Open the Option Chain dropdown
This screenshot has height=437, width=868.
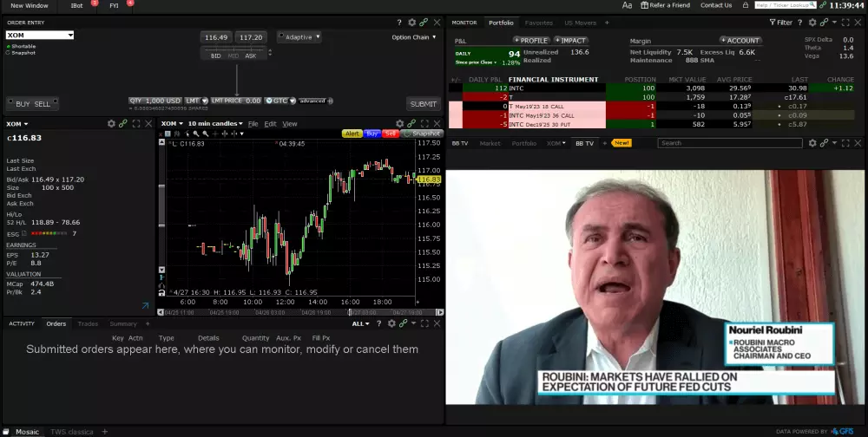click(414, 37)
